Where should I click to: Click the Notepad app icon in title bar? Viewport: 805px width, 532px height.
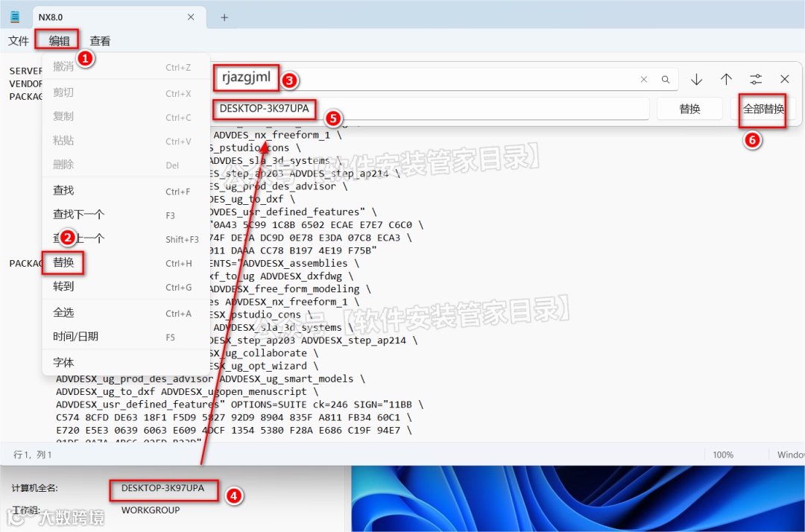coord(15,17)
